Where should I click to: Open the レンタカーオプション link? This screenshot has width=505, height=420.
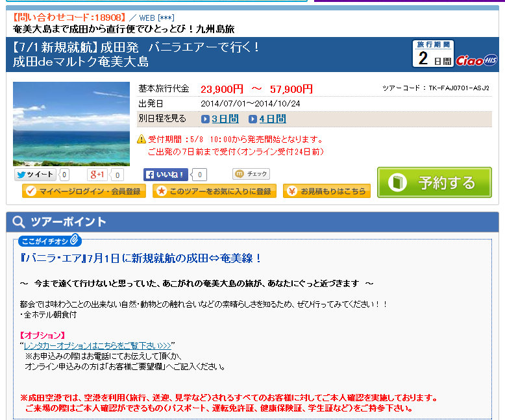pyautogui.click(x=97, y=345)
